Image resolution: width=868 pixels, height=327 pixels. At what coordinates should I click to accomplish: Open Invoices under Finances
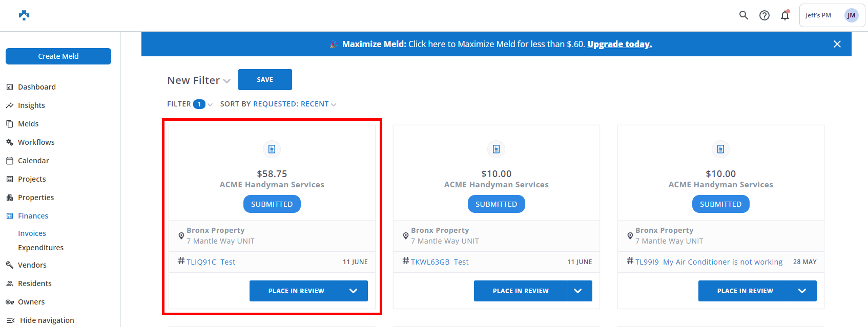click(32, 233)
